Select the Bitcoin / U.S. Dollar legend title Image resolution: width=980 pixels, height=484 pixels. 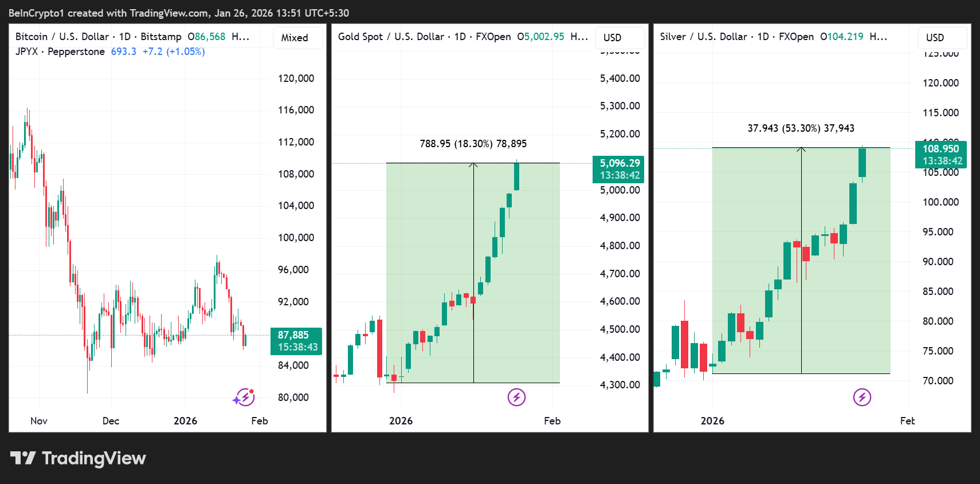pos(61,36)
